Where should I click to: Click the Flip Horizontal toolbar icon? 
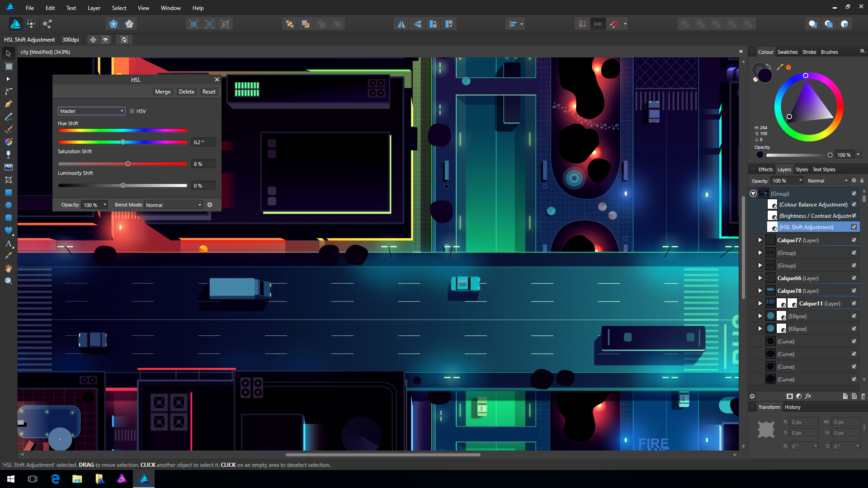[401, 24]
